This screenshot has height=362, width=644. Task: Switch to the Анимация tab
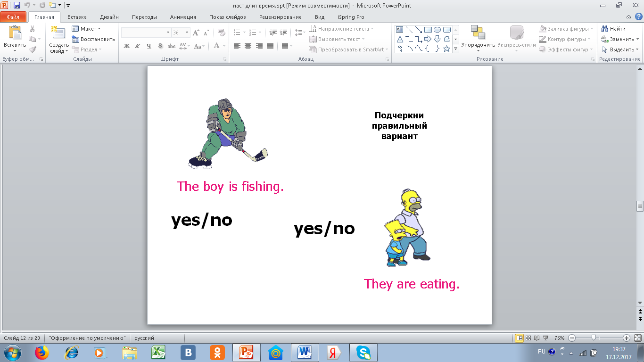coord(183,17)
